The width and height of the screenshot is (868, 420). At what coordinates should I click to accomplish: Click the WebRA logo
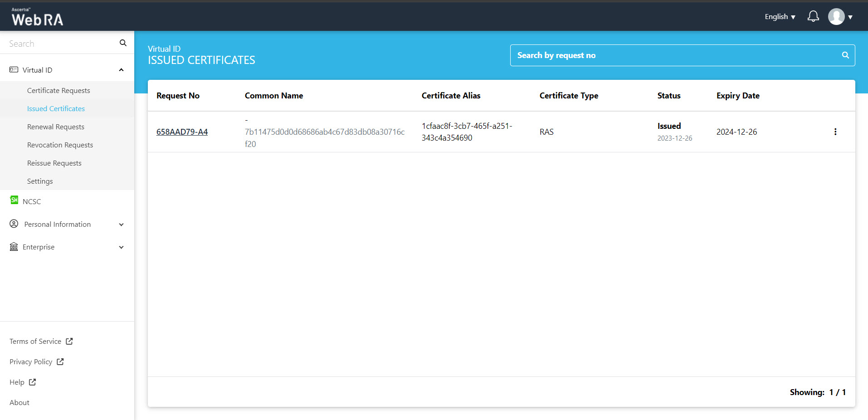pos(37,17)
